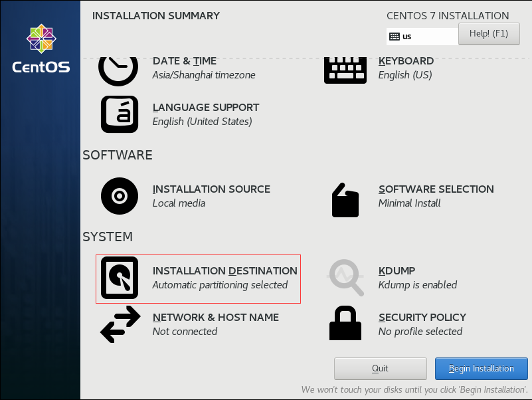
Task: Click the small keyboard indicator icon near 'us'
Action: pos(395,37)
